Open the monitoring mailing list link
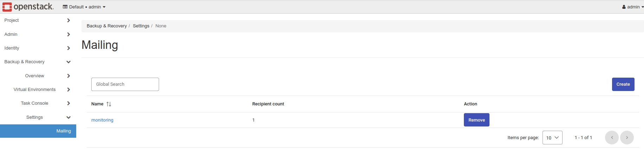 coord(102,120)
